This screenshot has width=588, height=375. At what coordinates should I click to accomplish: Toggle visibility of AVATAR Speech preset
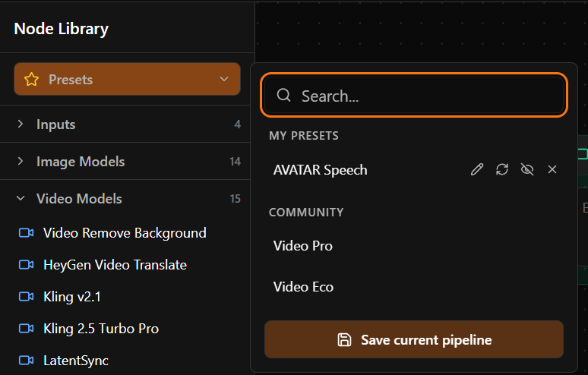click(x=527, y=169)
